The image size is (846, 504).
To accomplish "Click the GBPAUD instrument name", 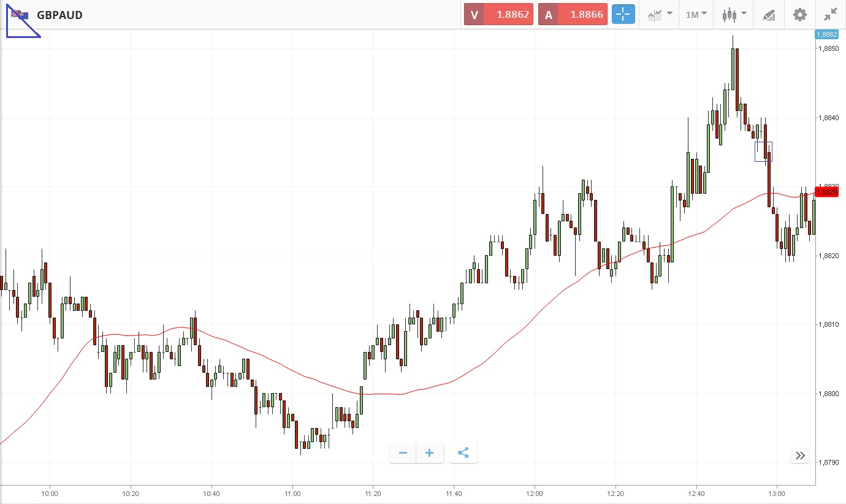I will (59, 15).
